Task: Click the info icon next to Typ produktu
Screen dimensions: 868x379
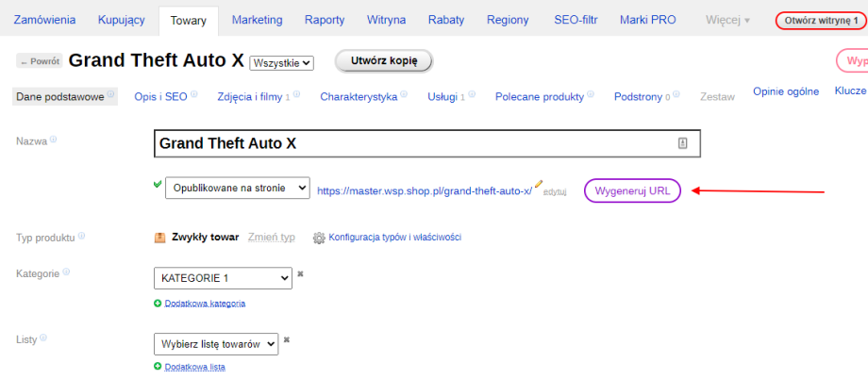Action: tap(81, 236)
